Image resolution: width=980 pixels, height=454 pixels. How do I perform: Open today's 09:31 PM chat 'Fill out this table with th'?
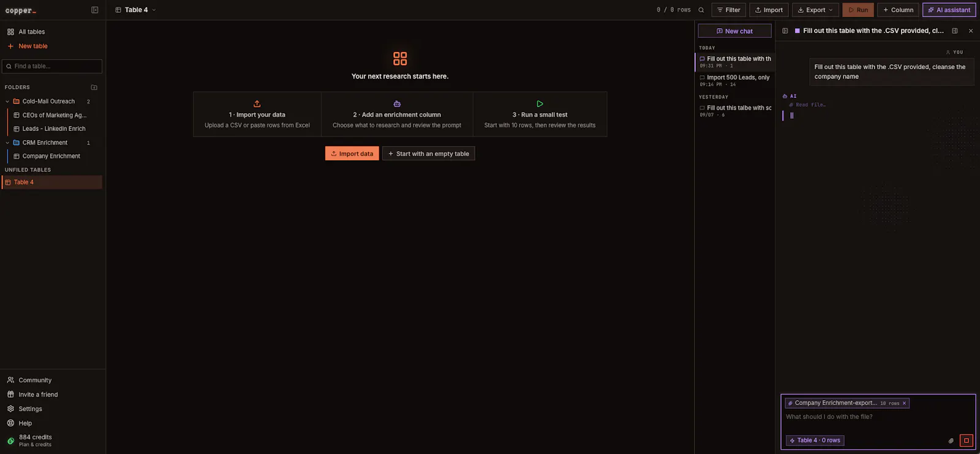(x=735, y=62)
